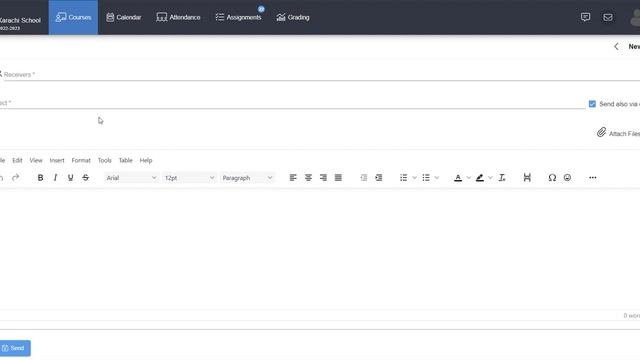Open the Tools menu
The image size is (640, 360).
104,160
